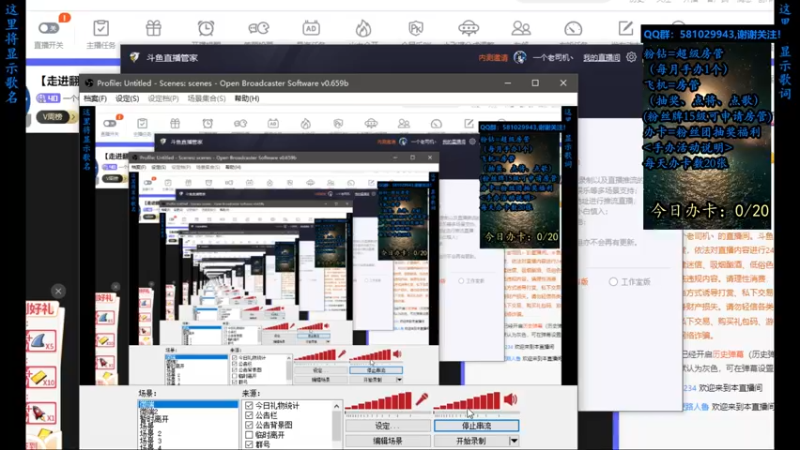Image resolution: width=800 pixels, height=450 pixels.
Task: Open the 内测邀请 link in 斗鱼直播管家
Action: [x=493, y=58]
